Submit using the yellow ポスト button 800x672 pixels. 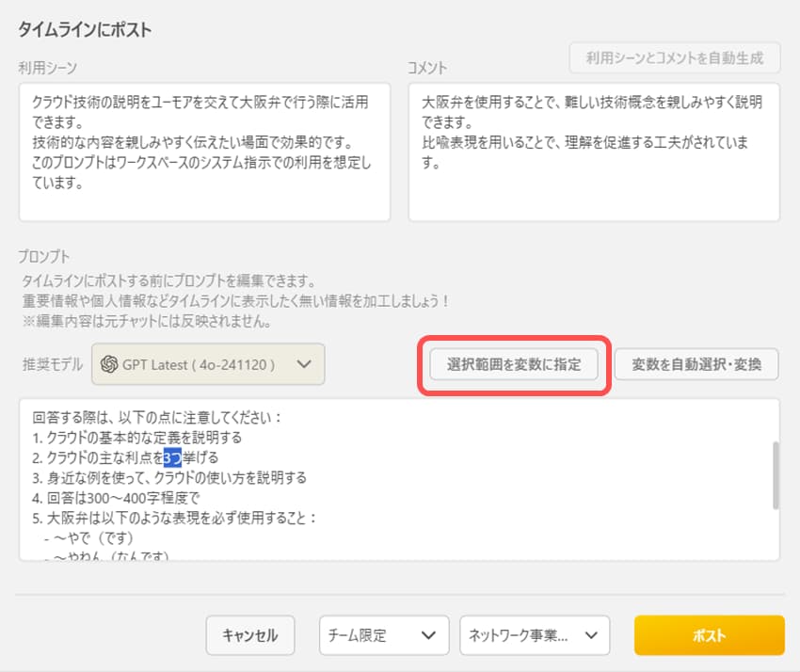[709, 635]
